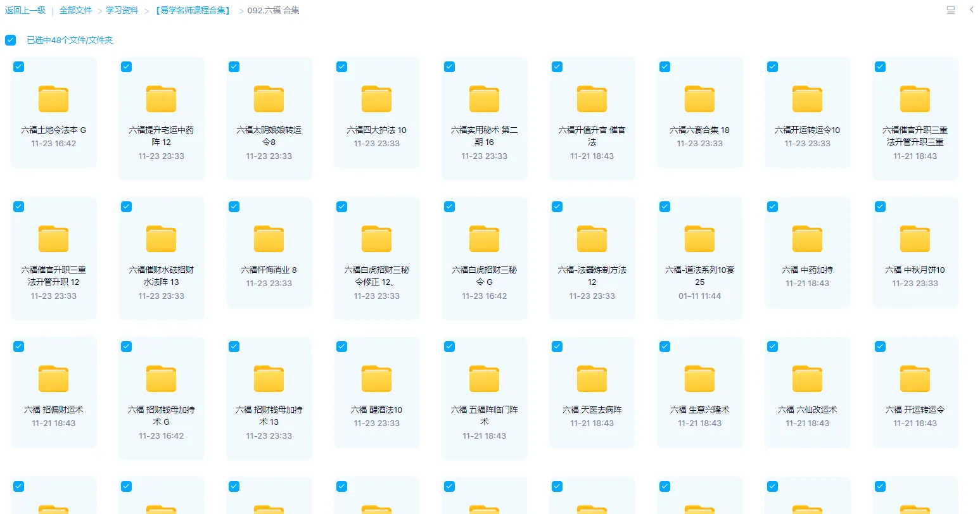Open the 六福催官升职三重法升管升职三重 folder icon
The height and width of the screenshot is (514, 980).
click(x=915, y=99)
